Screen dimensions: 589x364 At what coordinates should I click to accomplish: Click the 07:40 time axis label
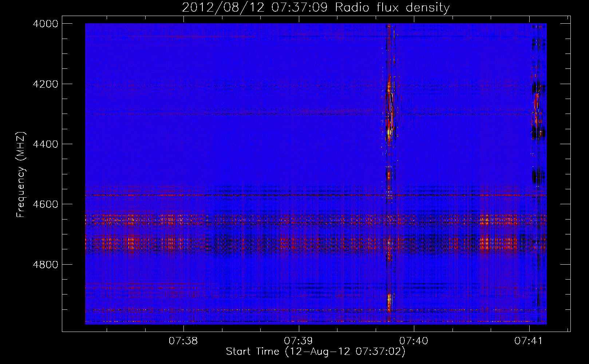[x=414, y=341]
